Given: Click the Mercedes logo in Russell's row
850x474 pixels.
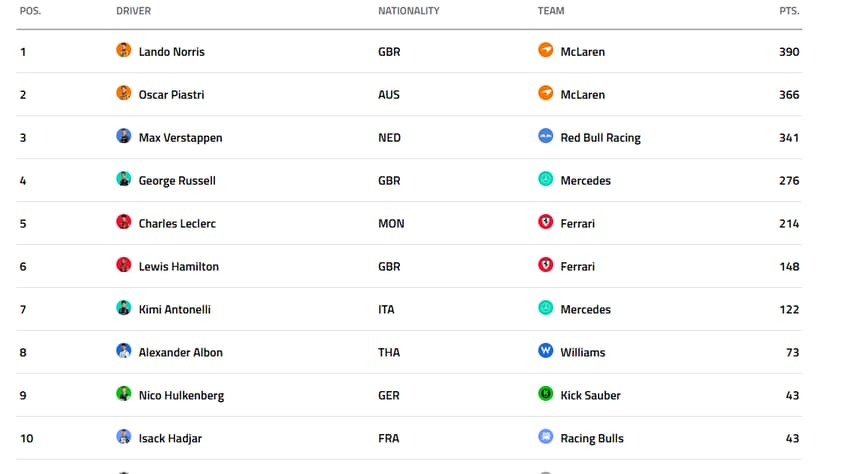Looking at the screenshot, I should [546, 179].
